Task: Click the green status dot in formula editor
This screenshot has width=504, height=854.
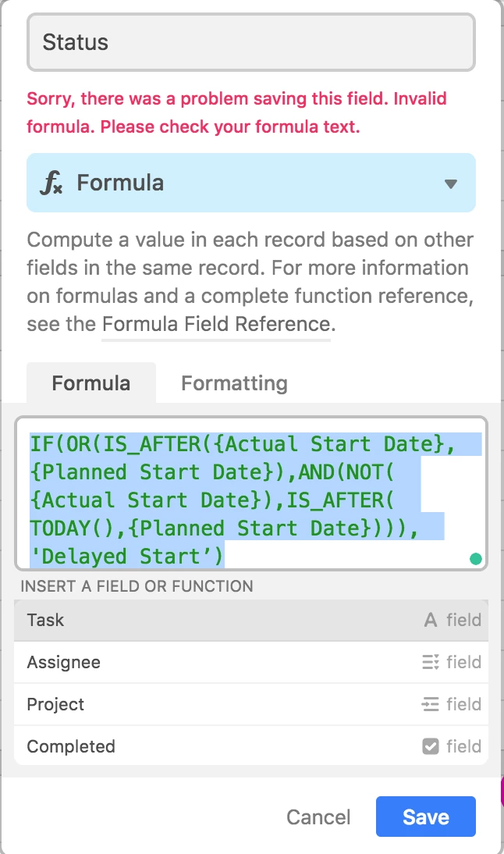Action: point(475,559)
